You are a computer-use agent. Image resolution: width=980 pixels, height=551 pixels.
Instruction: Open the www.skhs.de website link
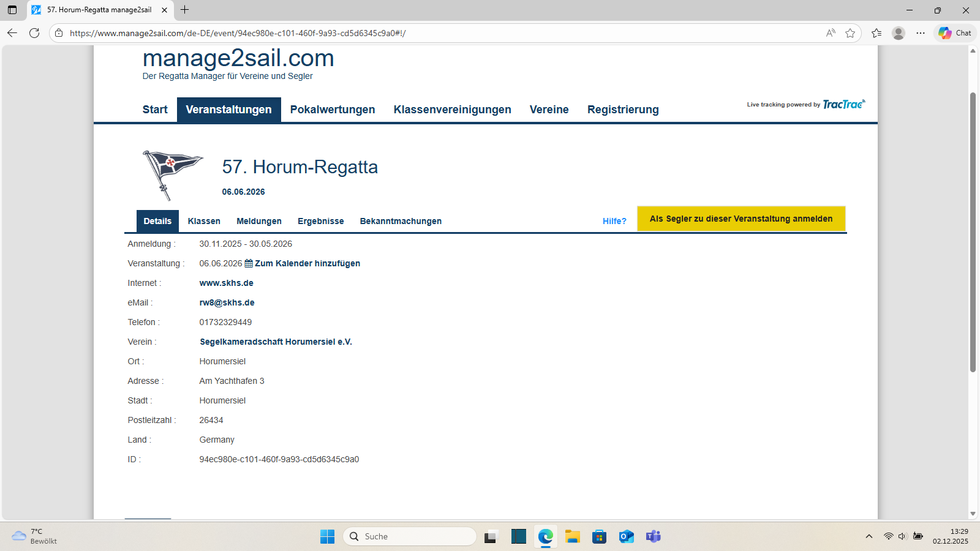[x=227, y=283]
